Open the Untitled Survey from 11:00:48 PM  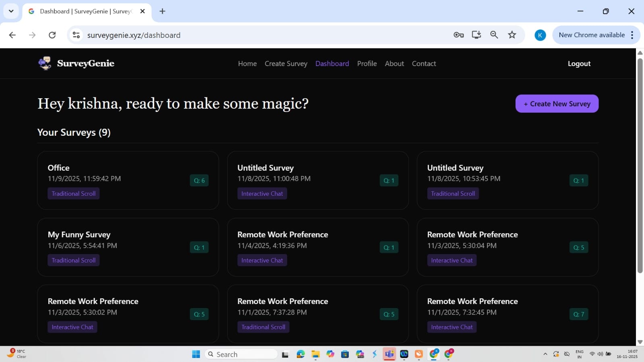pos(318,180)
